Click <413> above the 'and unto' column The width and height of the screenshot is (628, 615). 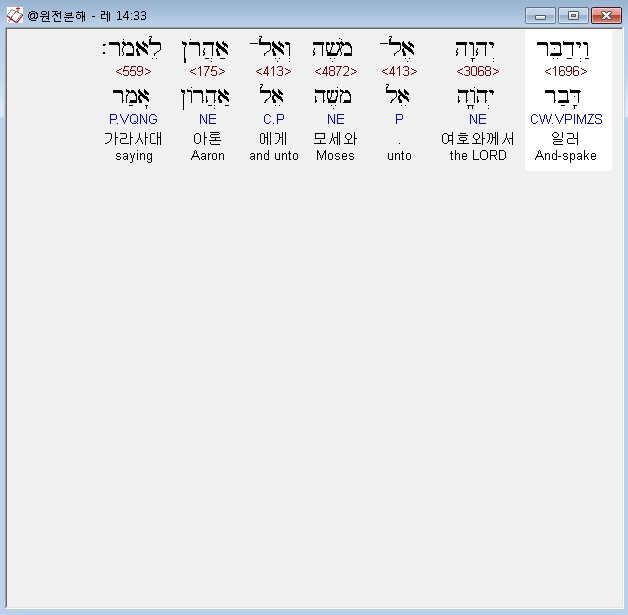coord(274,71)
